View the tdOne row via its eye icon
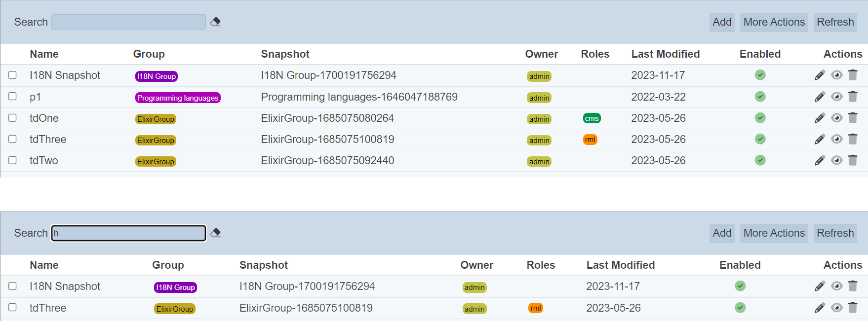This screenshot has height=321, width=868. [x=836, y=118]
